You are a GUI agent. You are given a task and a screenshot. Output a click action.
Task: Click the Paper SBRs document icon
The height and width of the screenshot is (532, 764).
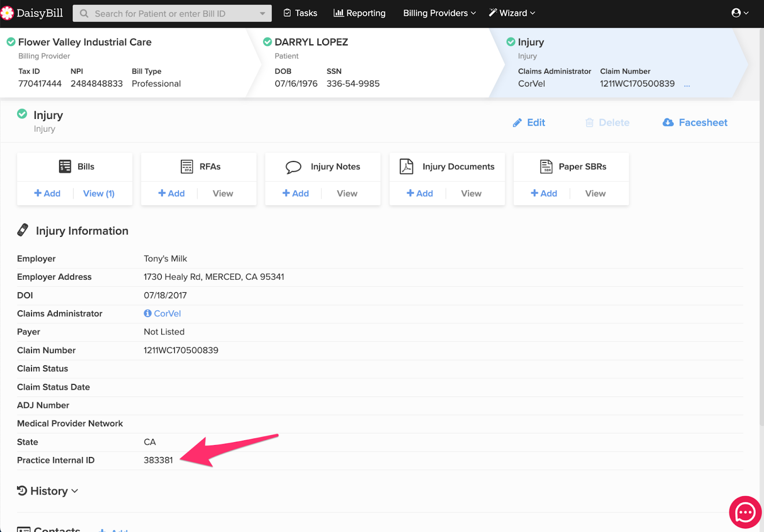click(x=546, y=166)
